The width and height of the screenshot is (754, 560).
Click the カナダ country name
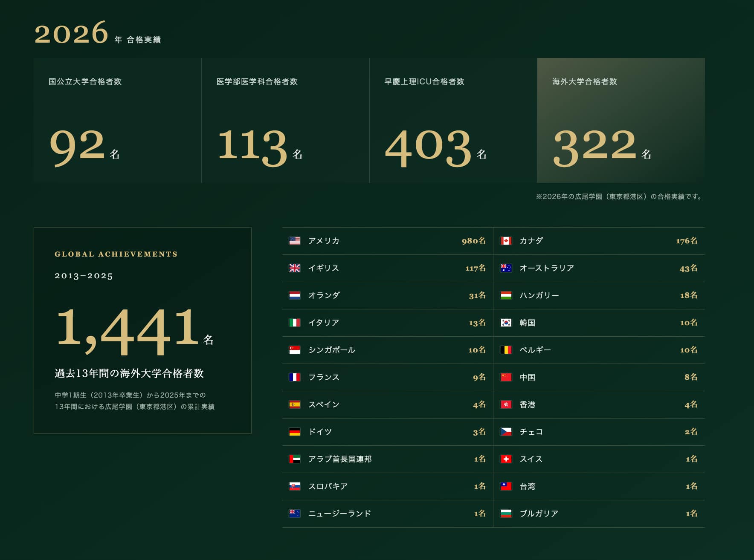531,241
